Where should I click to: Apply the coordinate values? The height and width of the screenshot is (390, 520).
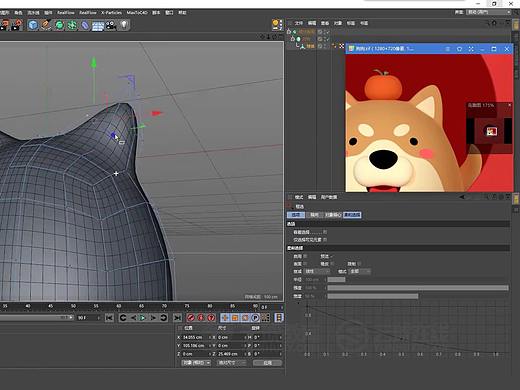(x=267, y=363)
